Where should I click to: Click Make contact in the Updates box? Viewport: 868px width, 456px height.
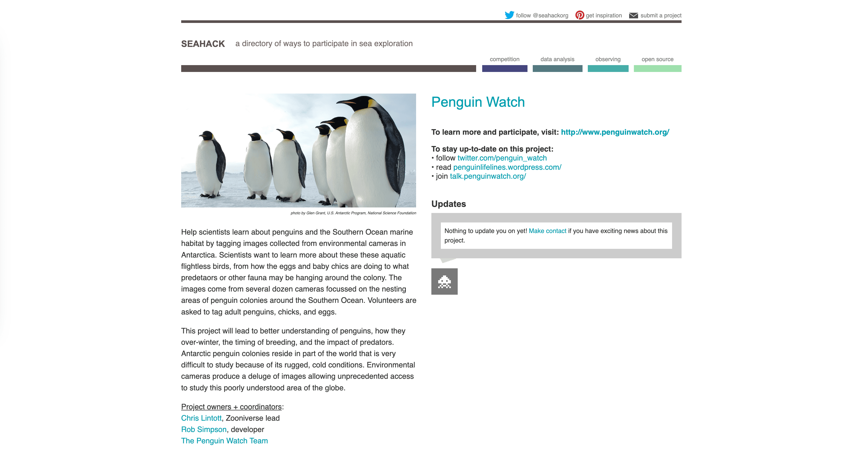pos(548,231)
